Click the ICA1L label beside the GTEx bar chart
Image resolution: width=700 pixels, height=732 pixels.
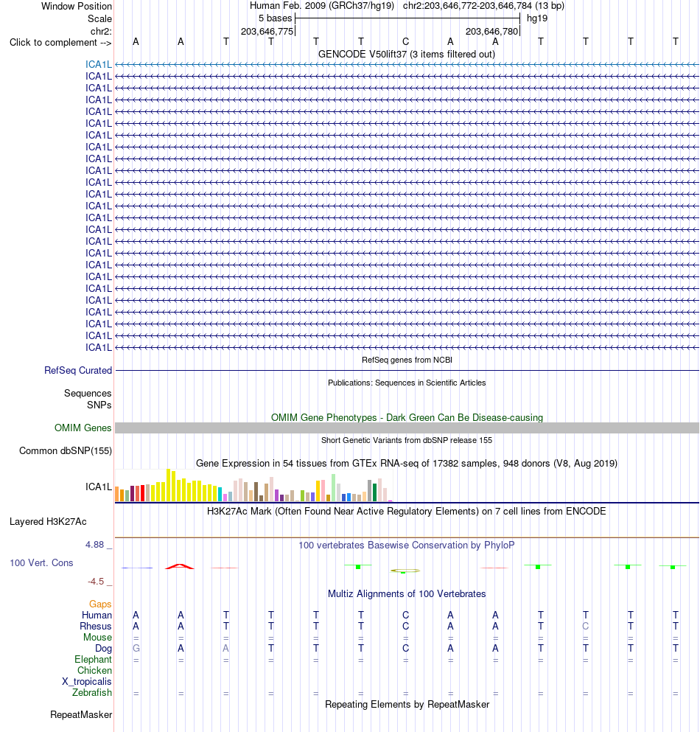tap(99, 487)
